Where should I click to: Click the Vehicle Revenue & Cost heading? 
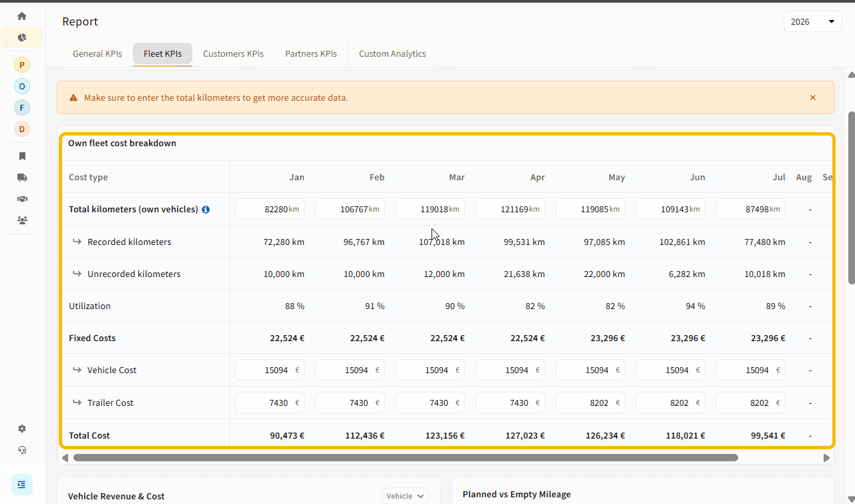tap(116, 496)
